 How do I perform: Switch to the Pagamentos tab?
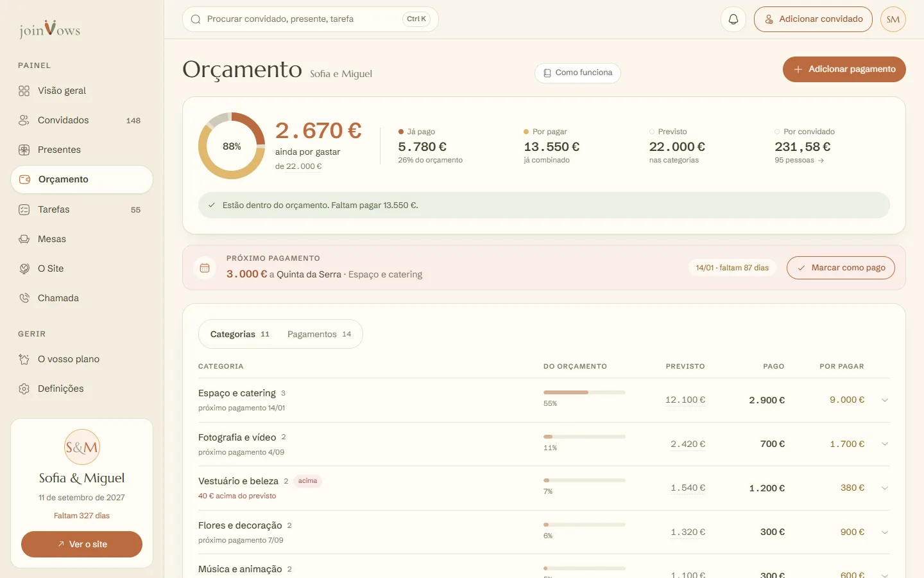[x=319, y=334]
